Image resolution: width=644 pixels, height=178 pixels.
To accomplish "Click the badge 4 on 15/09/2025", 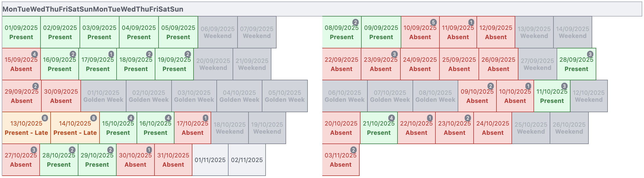I will (34, 54).
